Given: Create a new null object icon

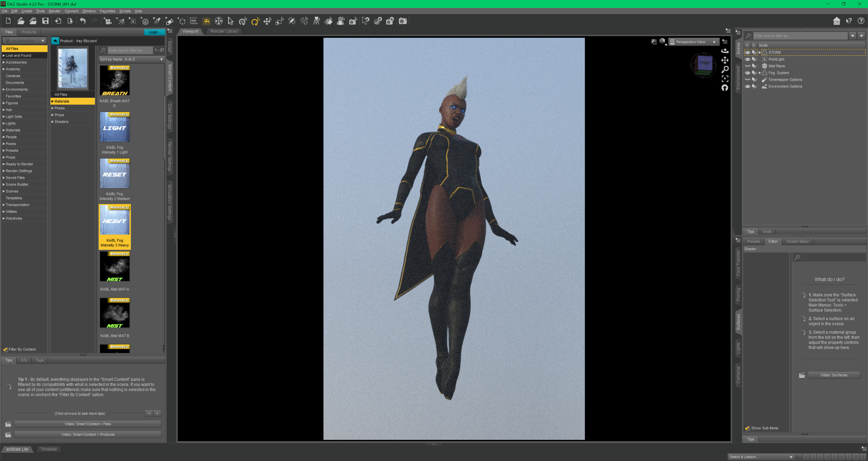Looking at the screenshot, I should tap(182, 21).
